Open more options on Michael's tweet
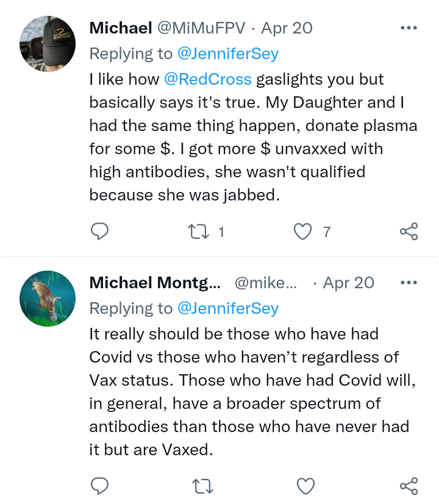439x504 pixels. [409, 28]
